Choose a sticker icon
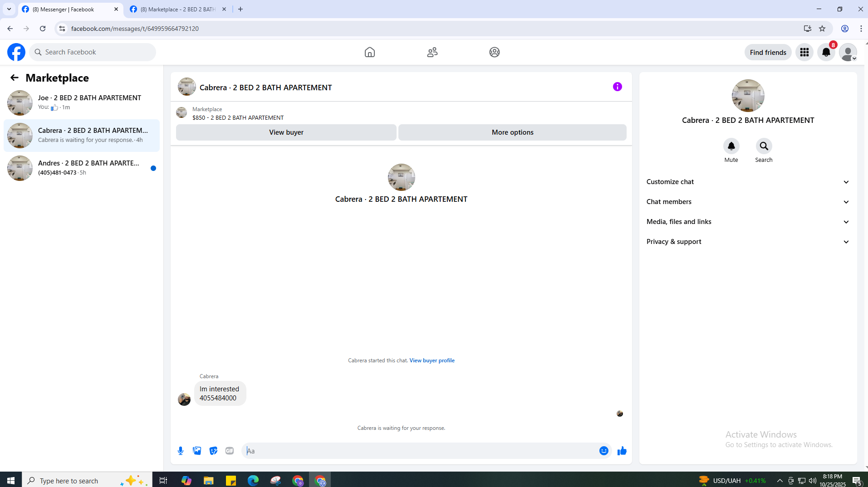The image size is (868, 487). (x=213, y=451)
